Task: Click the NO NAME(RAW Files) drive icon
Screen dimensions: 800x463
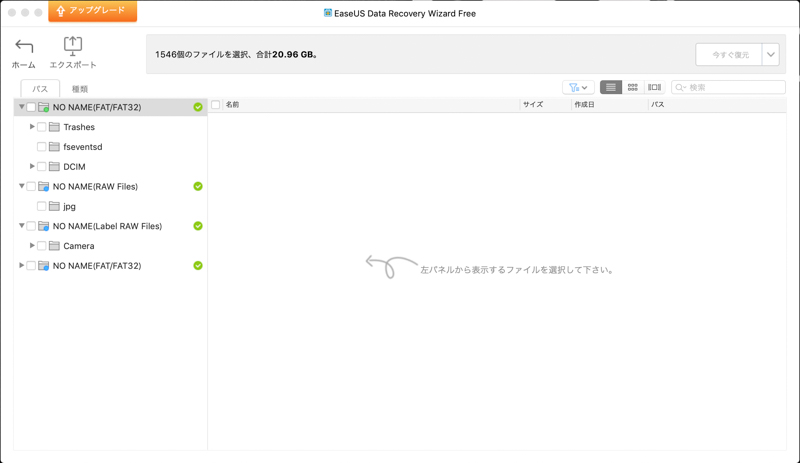Action: coord(44,186)
